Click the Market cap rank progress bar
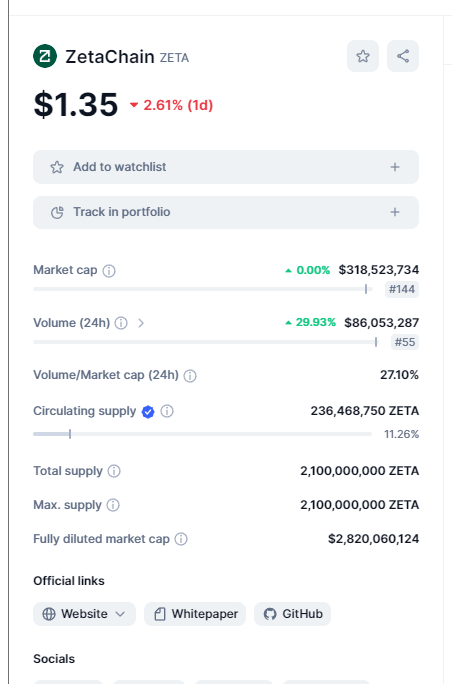This screenshot has height=684, width=452. coord(202,289)
